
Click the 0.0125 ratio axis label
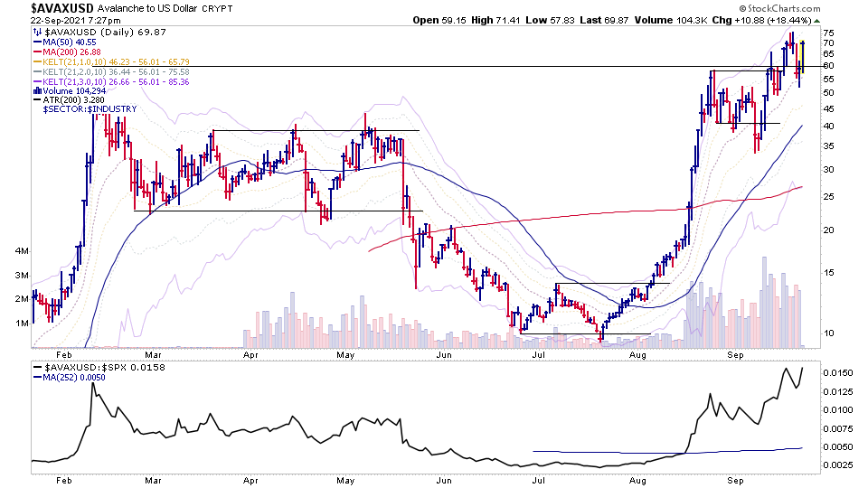pyautogui.click(x=837, y=391)
